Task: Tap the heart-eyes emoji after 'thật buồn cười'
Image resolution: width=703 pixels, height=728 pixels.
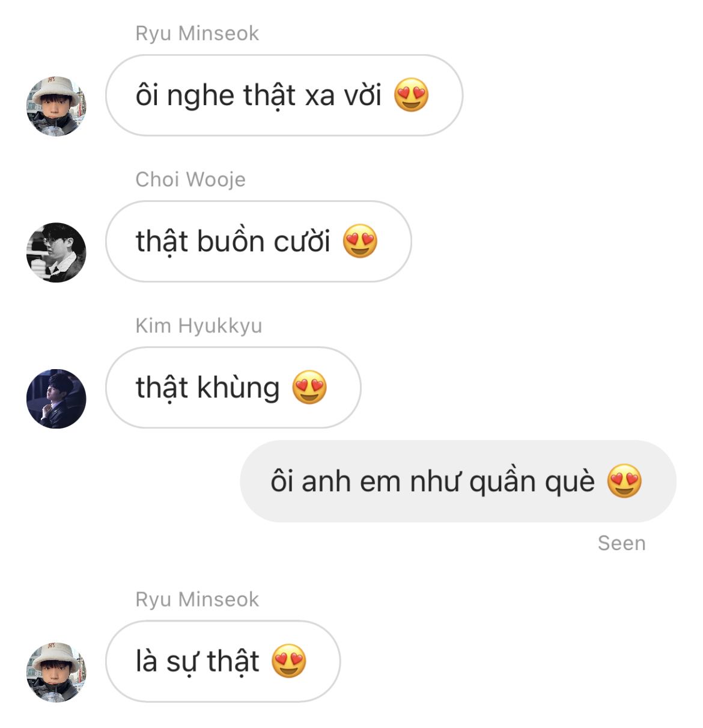Action: 360,241
